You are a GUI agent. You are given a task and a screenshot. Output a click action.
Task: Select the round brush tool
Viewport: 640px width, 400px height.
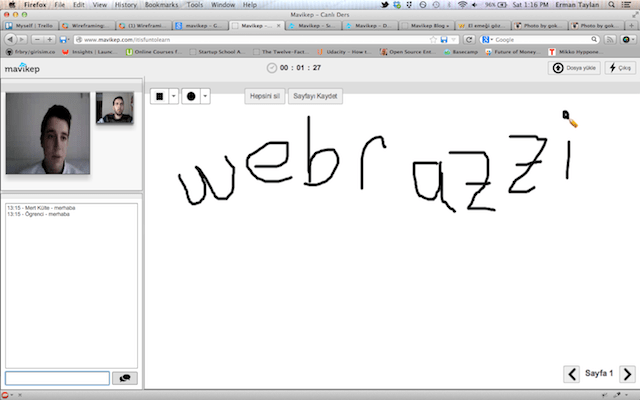[x=190, y=96]
